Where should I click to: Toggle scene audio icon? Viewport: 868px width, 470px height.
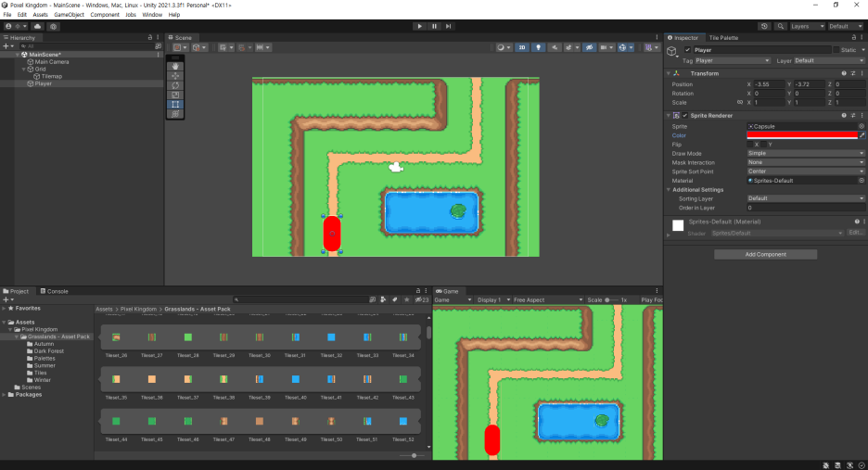tap(555, 47)
